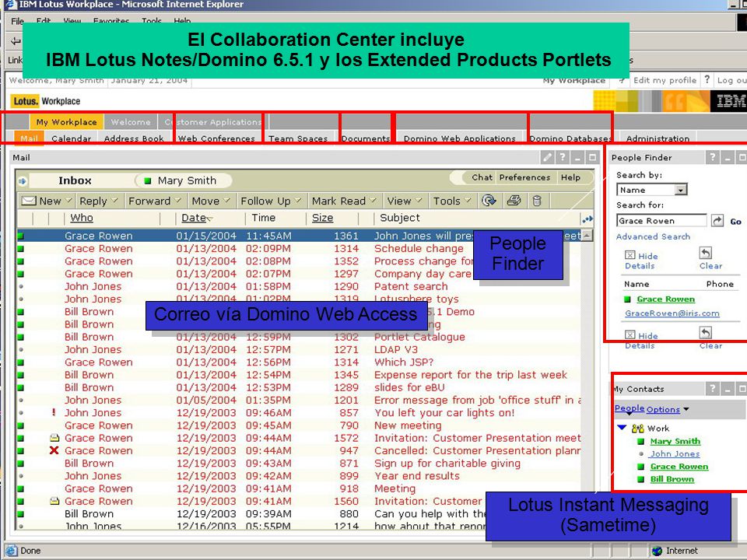Open the Options dropdown arrow in My Contacts
The width and height of the screenshot is (747, 560).
point(686,410)
